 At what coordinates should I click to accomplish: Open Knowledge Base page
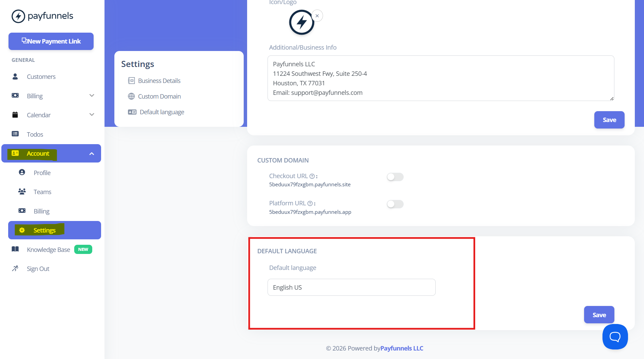click(48, 250)
